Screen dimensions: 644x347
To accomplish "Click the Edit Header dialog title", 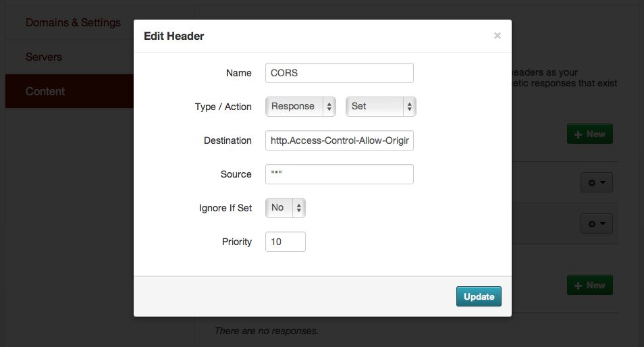I will pos(173,36).
